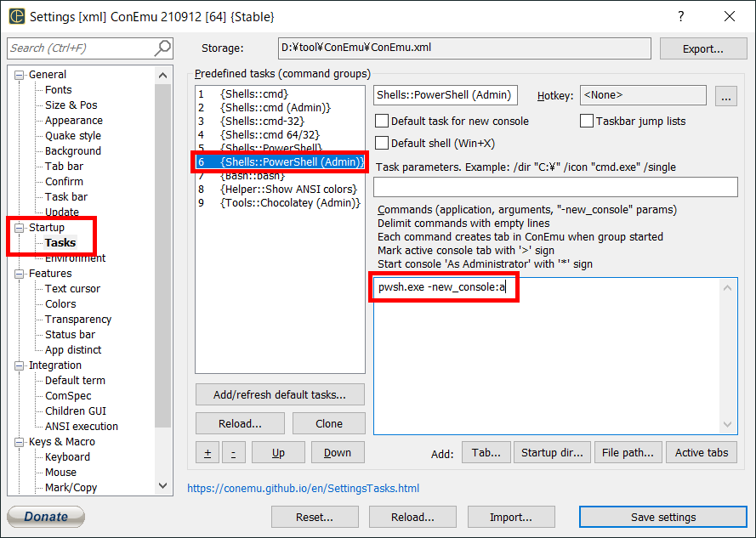The width and height of the screenshot is (756, 538).
Task: Click the search magnifier icon
Action: 162,48
